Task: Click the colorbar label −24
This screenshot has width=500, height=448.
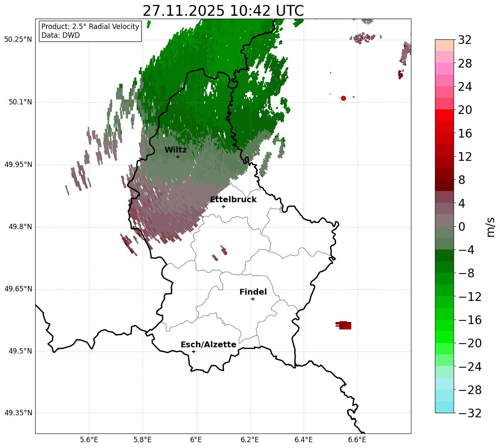Action: pyautogui.click(x=470, y=367)
